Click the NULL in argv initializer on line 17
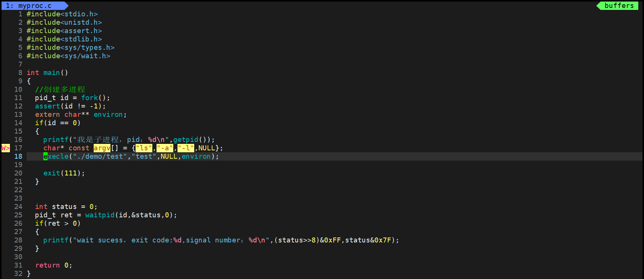The image size is (644, 279). click(207, 148)
